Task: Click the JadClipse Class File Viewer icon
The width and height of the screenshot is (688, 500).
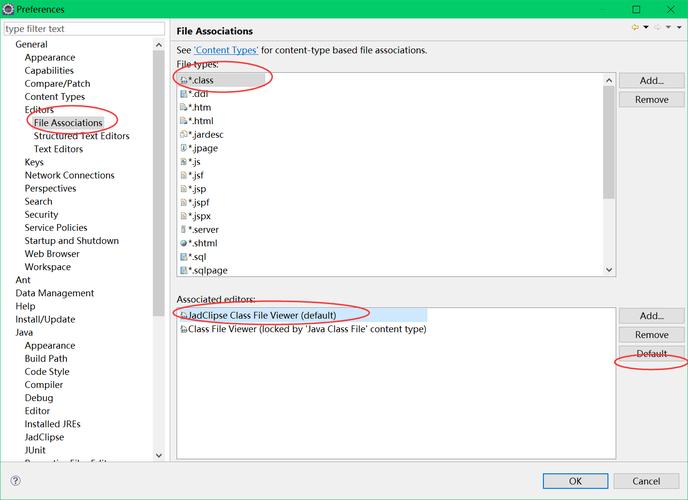Action: [x=184, y=315]
